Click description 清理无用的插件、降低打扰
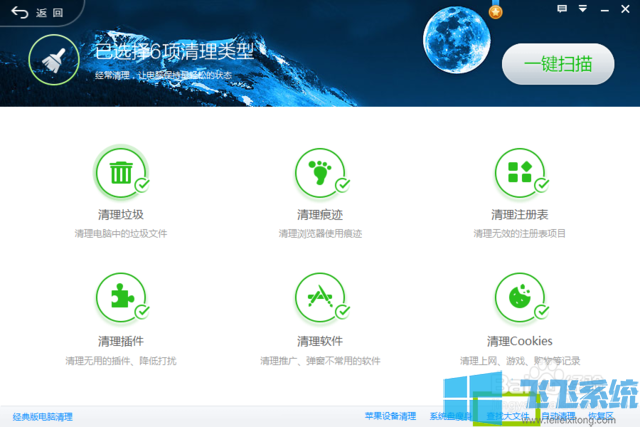This screenshot has height=427, width=640. [x=121, y=361]
